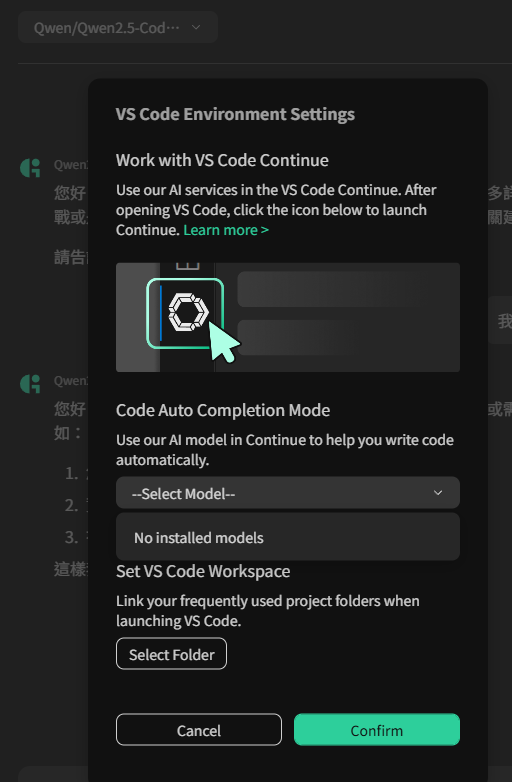
Task: Select the "No installed models" list entry
Action: click(x=288, y=537)
